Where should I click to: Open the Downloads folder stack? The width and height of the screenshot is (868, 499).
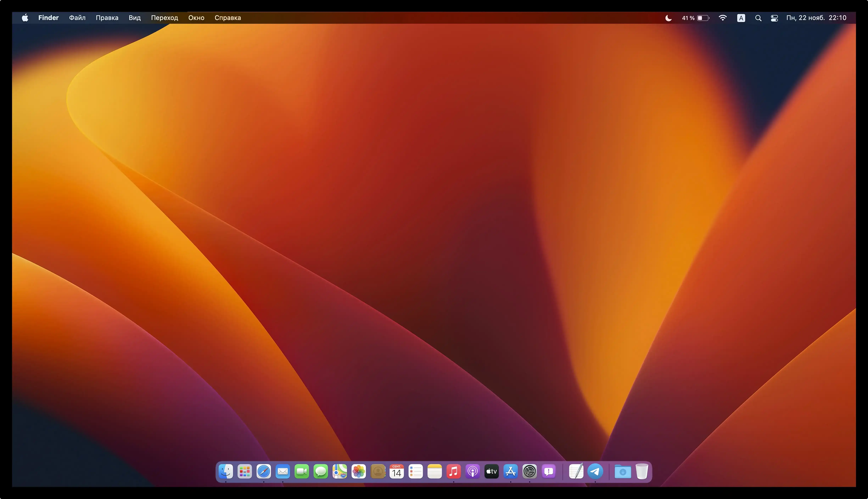(x=623, y=472)
